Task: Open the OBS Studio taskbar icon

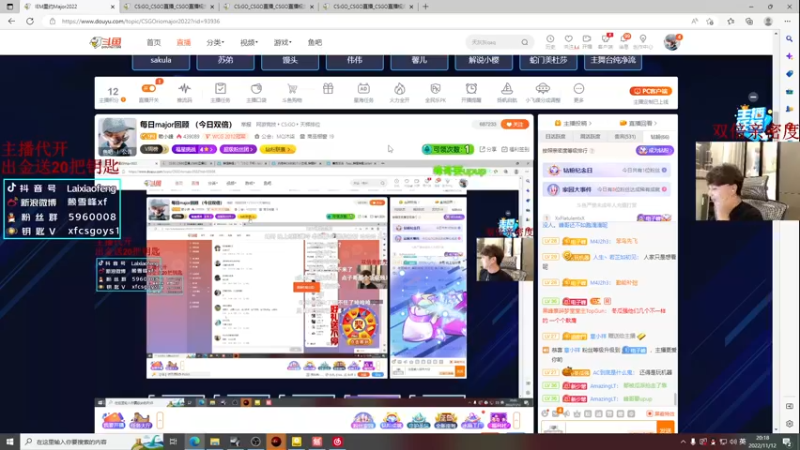Action: (x=256, y=442)
